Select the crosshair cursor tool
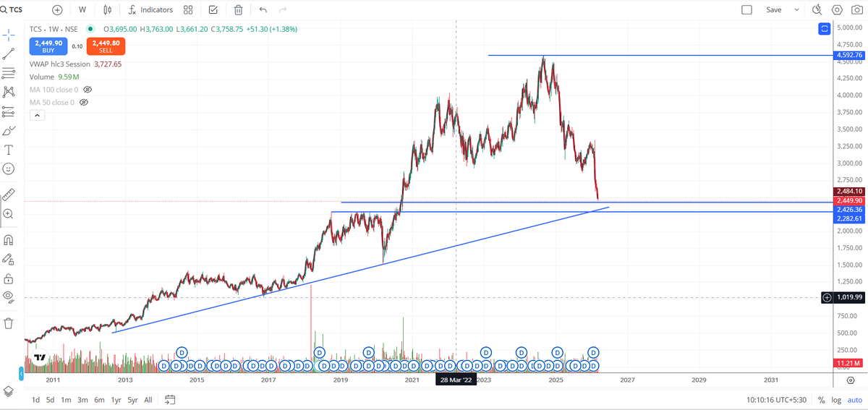868x410 pixels. coord(9,34)
